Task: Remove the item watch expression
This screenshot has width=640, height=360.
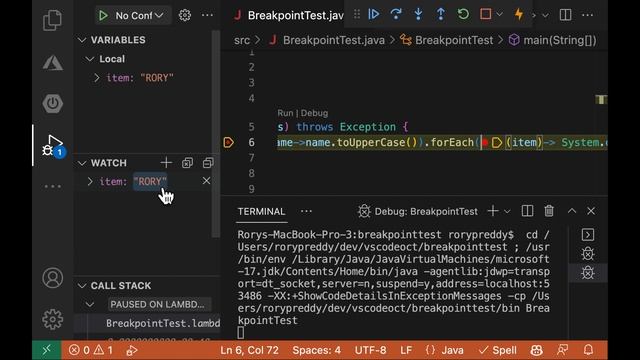Action: point(207,181)
